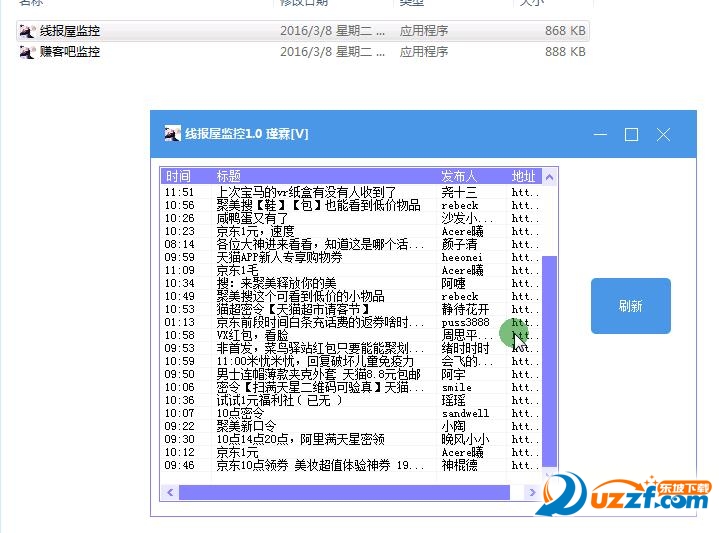
Task: Click size value 888 KB
Action: [565, 51]
